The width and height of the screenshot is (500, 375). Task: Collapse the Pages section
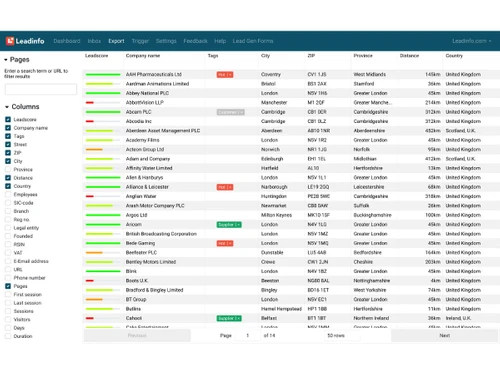point(17,60)
